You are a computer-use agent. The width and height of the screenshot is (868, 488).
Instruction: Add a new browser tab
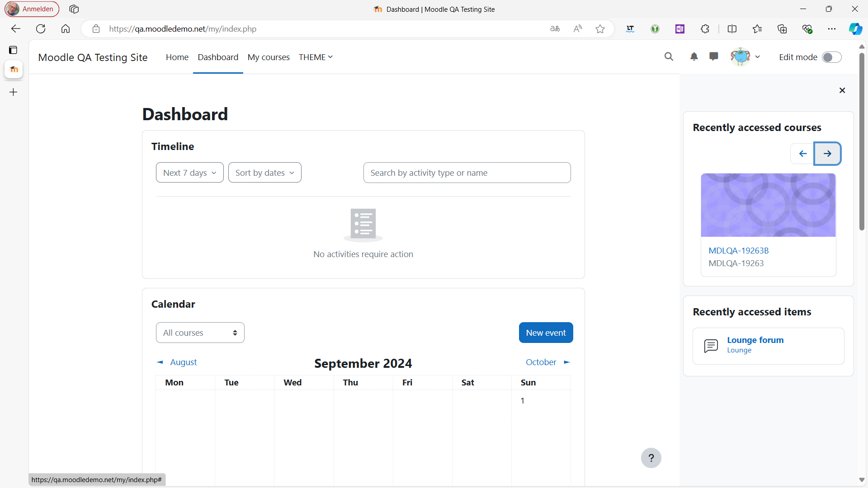[14, 92]
